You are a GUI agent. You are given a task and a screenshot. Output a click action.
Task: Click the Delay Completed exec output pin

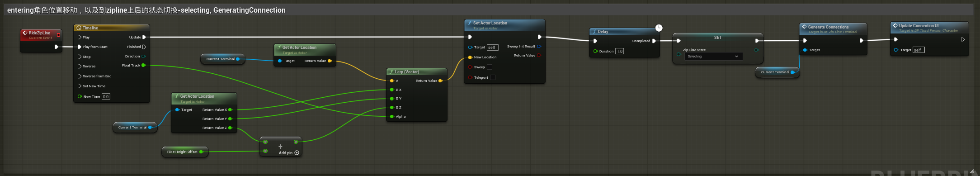(654, 41)
